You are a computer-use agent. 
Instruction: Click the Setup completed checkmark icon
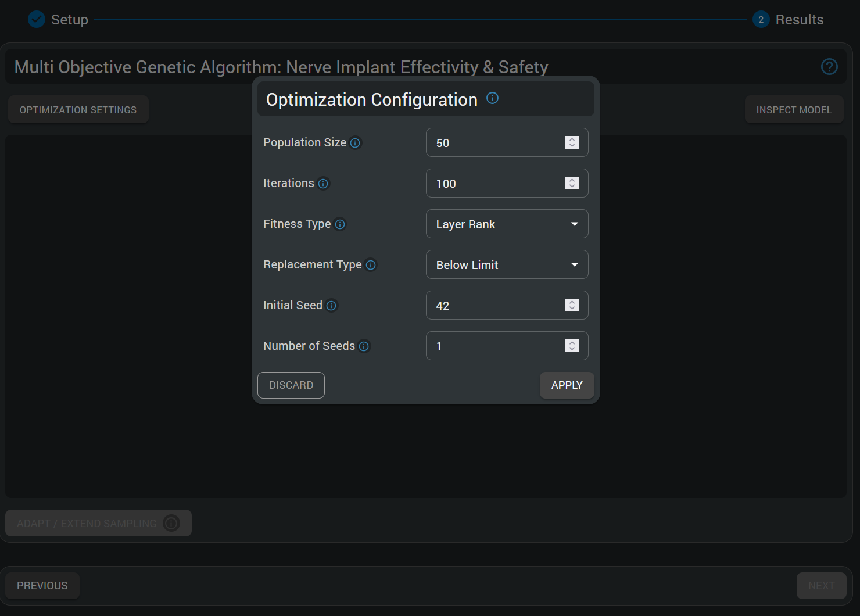36,19
